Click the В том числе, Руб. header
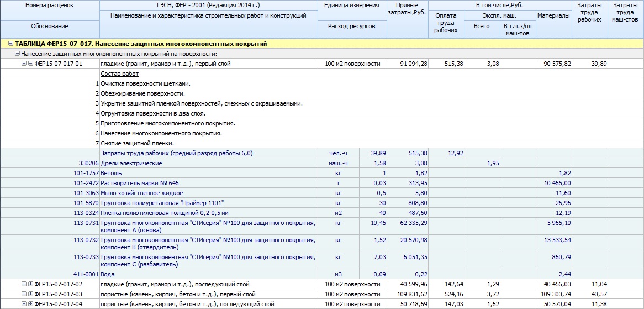Viewport: 644px width, 309px height. pyautogui.click(x=499, y=6)
